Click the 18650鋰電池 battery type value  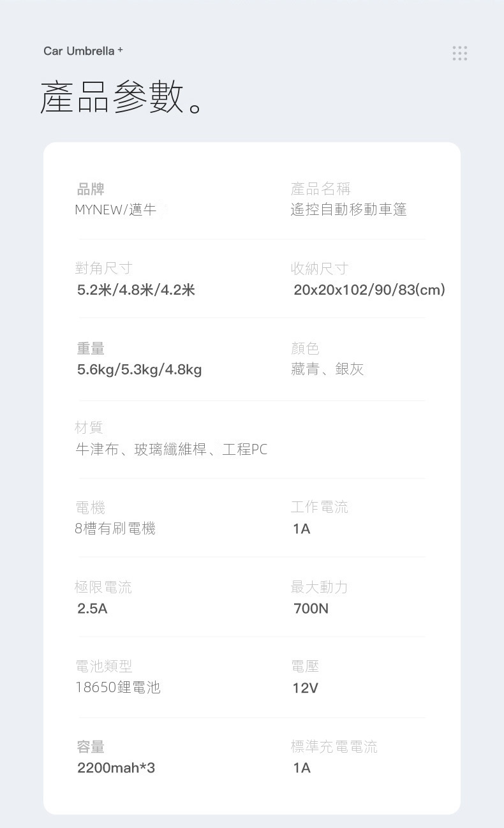(118, 687)
